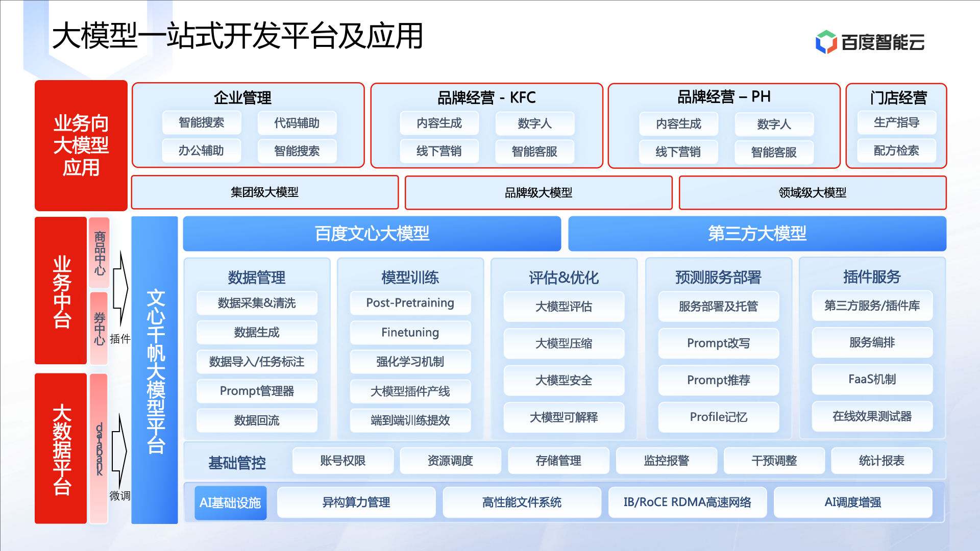Select the 百度文心大模型 banner
The width and height of the screenshot is (980, 551).
pyautogui.click(x=372, y=234)
